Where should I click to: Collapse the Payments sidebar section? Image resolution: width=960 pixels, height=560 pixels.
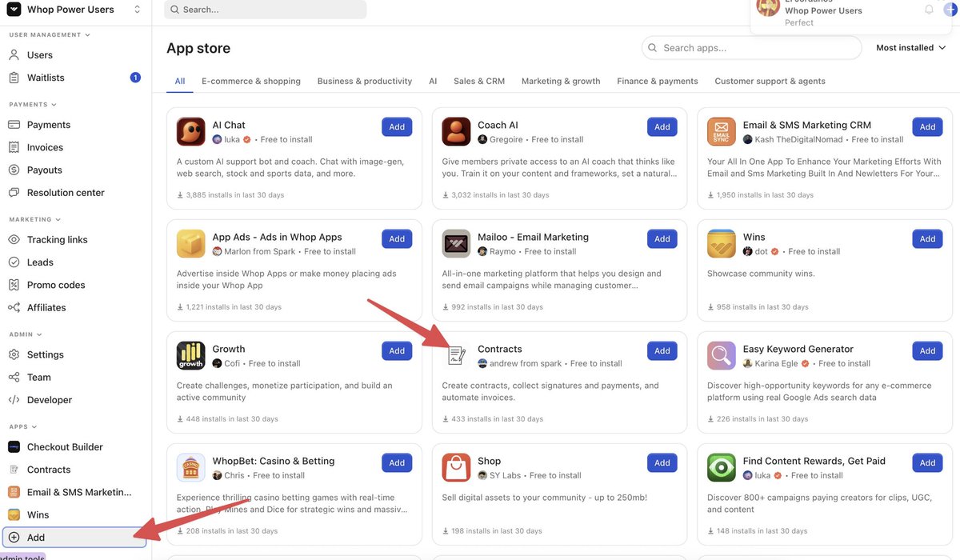click(x=33, y=105)
